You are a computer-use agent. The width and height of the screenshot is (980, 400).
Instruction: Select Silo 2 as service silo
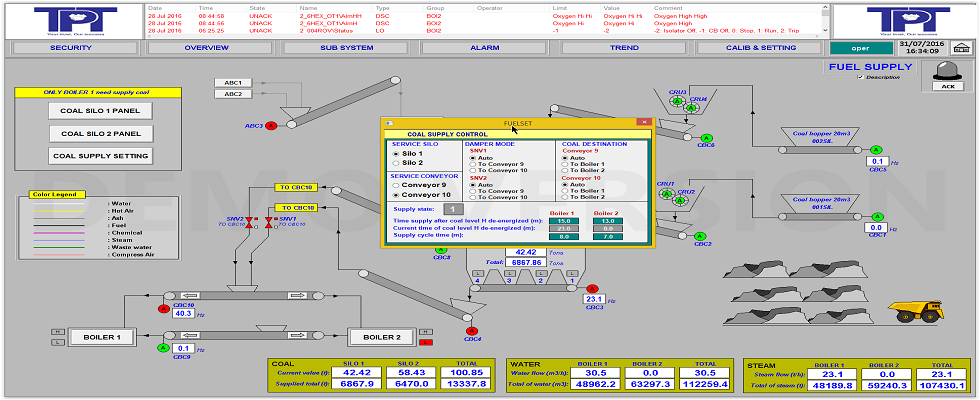click(396, 163)
